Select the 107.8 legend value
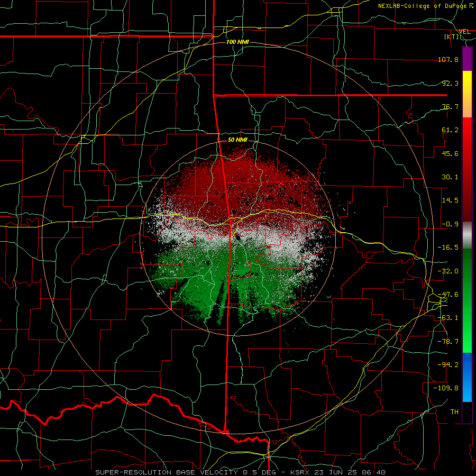This screenshot has width=476, height=476. point(448,59)
